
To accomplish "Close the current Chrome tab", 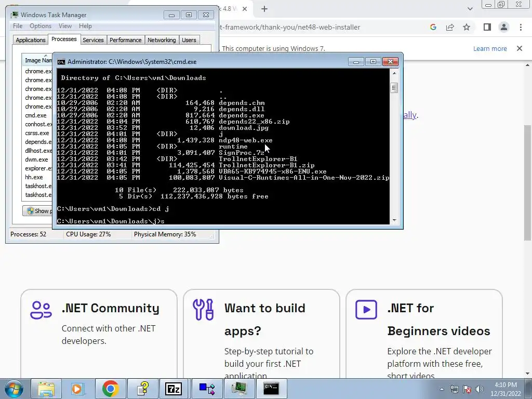I will pos(245,9).
